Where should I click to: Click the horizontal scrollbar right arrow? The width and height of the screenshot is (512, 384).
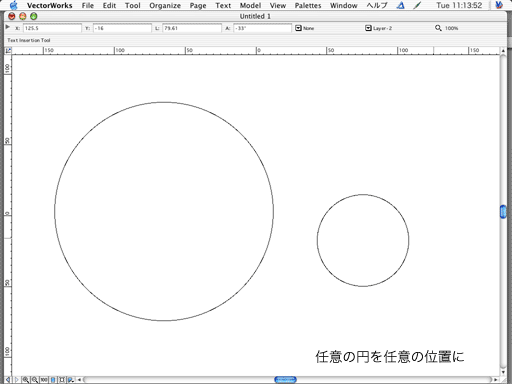[x=496, y=380]
